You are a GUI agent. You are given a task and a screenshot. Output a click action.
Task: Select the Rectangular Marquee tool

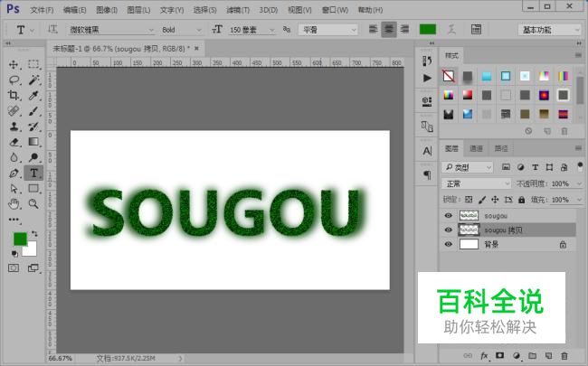point(33,64)
